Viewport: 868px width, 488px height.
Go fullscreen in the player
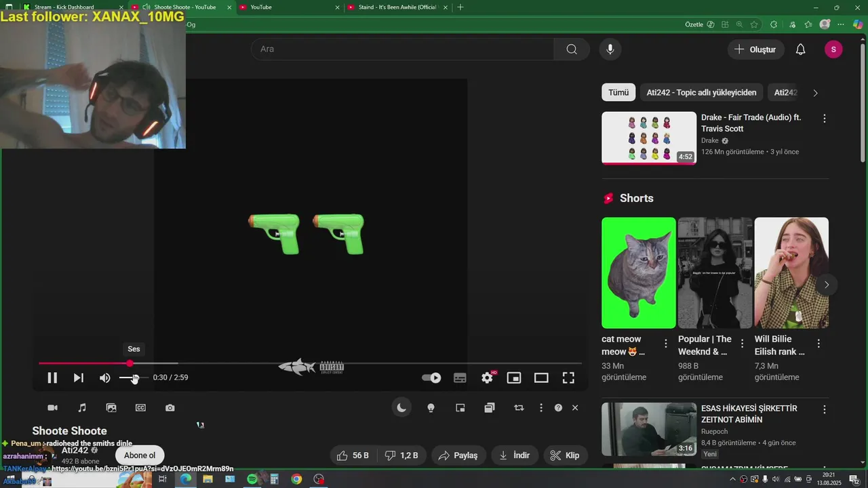click(x=568, y=378)
